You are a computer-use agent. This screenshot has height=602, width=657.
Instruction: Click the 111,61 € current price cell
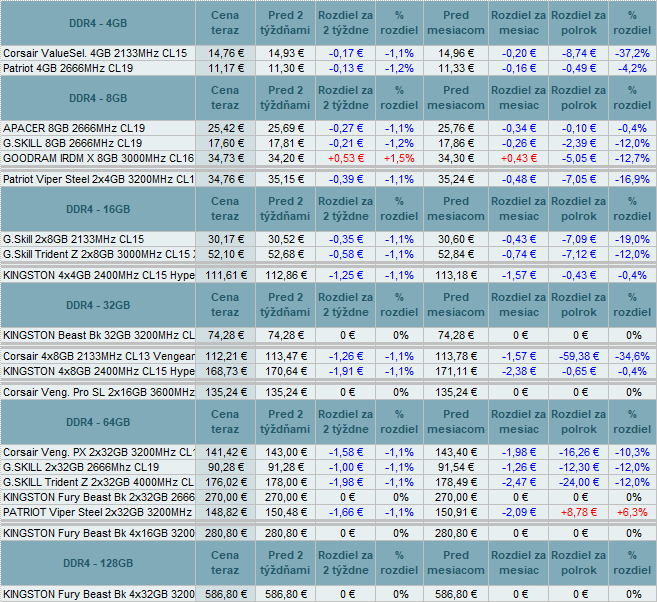(225, 276)
